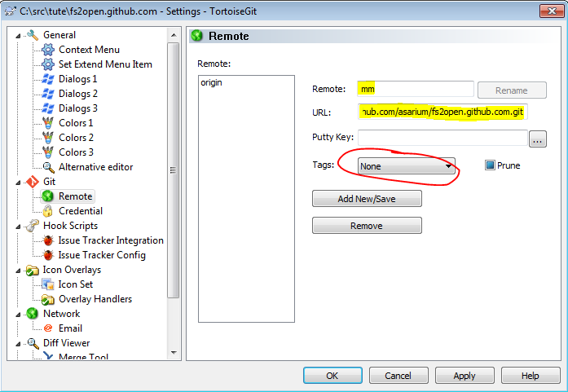Select origin in the Remote list

[x=211, y=83]
